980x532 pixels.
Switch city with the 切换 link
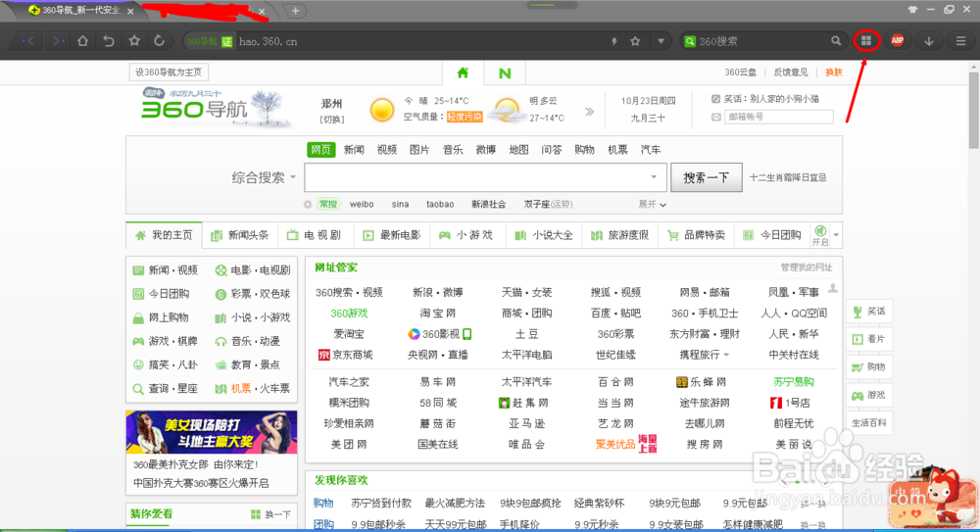tap(332, 119)
